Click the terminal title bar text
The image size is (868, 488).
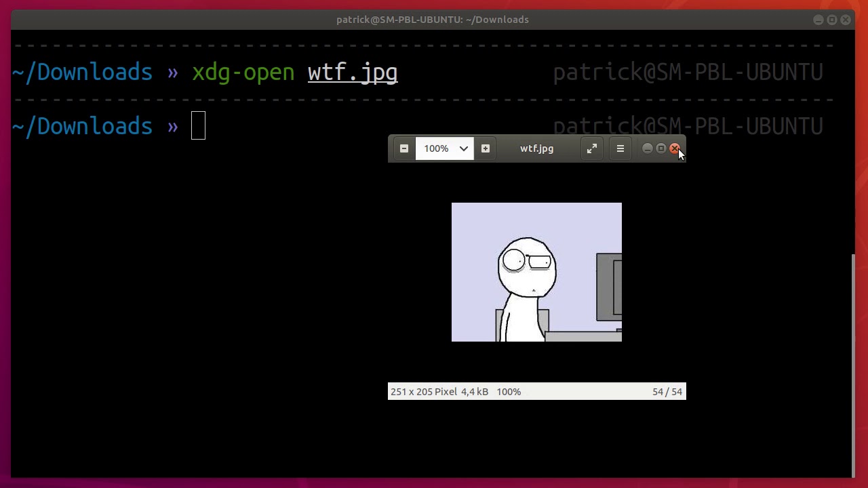pos(433,20)
